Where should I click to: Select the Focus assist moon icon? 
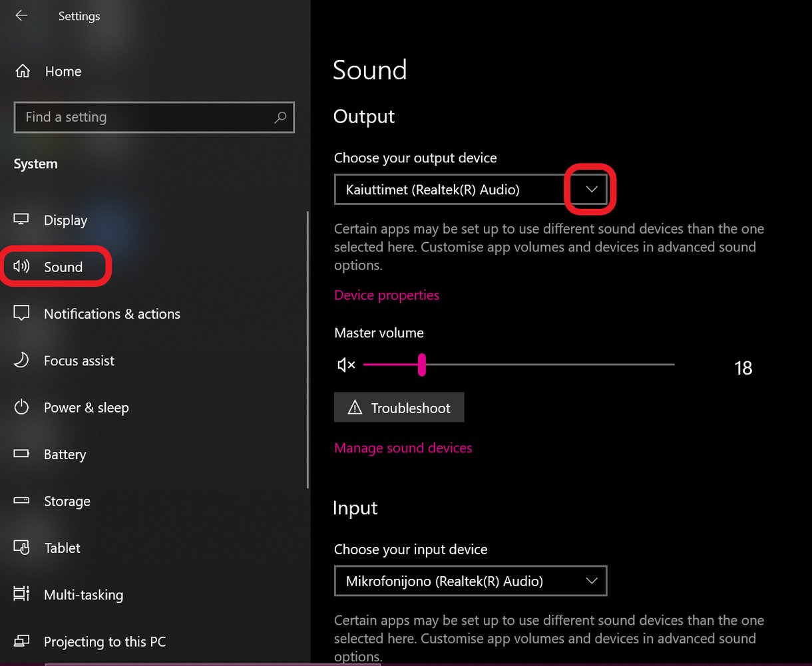[x=21, y=360]
